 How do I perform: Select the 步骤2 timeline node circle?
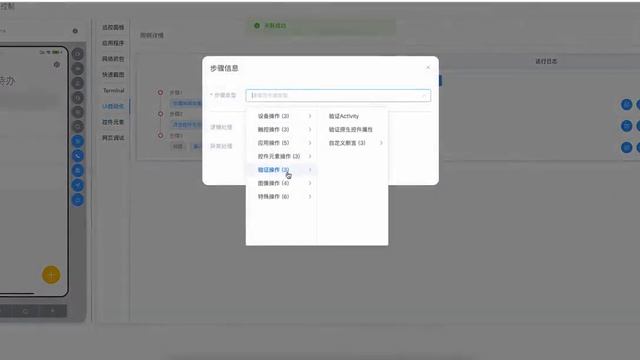click(x=160, y=114)
